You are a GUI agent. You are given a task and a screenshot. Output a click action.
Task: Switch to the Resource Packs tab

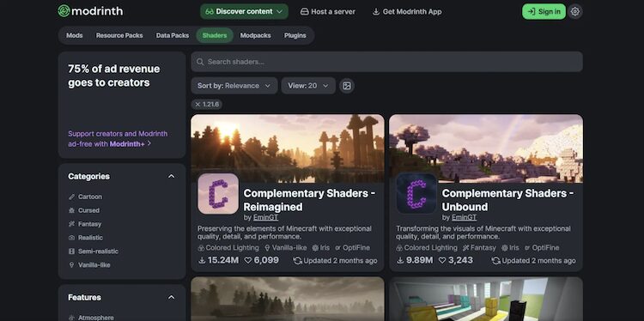click(x=119, y=35)
